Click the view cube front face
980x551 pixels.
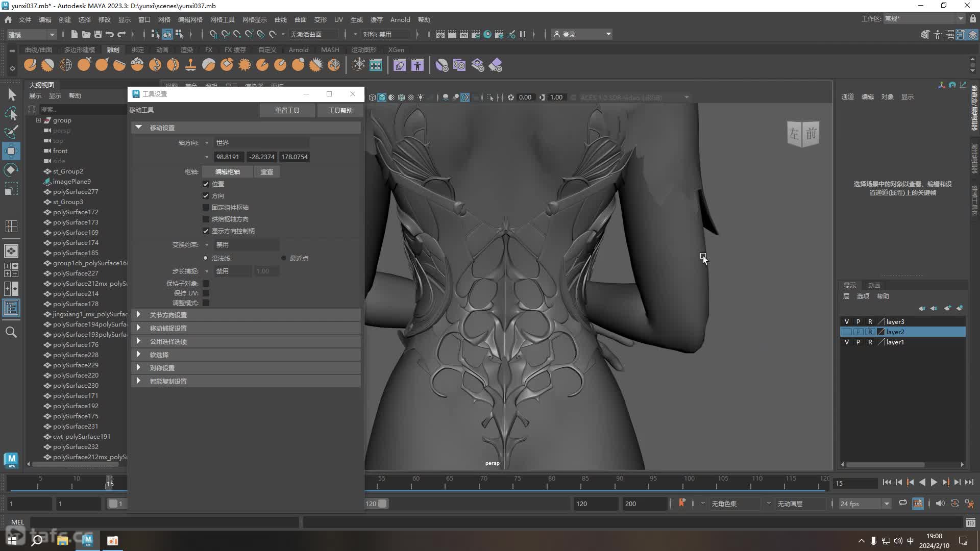tap(811, 134)
